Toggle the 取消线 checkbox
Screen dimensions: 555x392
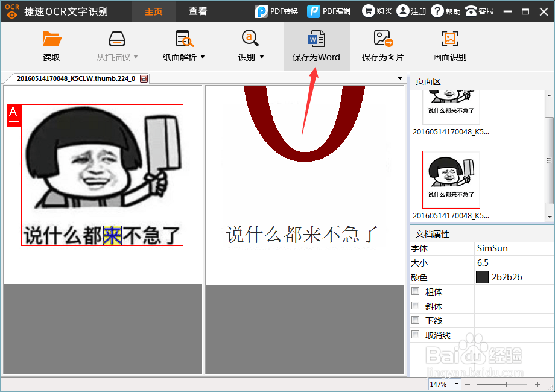coord(416,334)
